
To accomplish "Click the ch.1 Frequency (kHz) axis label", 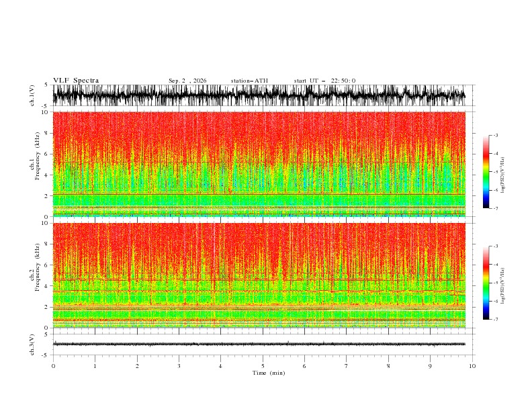I will tap(35, 164).
